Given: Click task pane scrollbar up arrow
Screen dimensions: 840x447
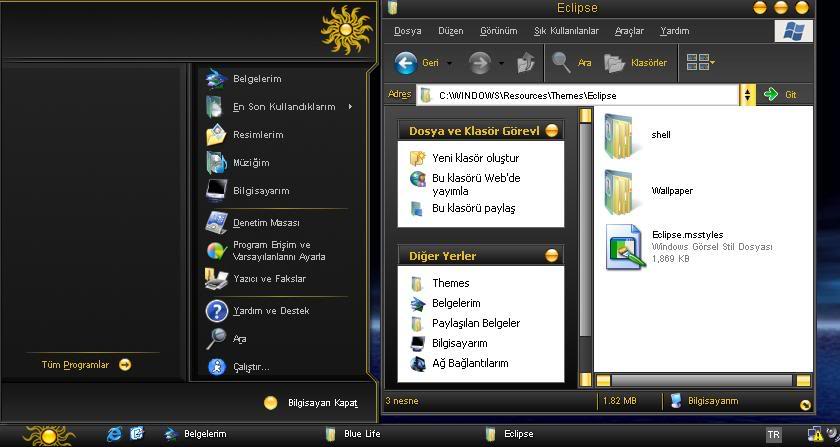Looking at the screenshot, I should 586,115.
